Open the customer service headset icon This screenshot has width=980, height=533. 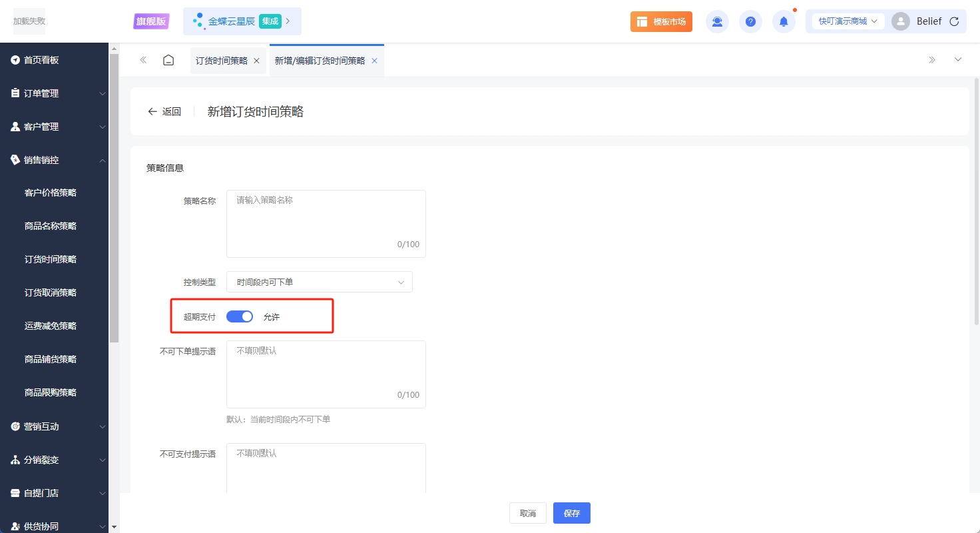pos(717,21)
